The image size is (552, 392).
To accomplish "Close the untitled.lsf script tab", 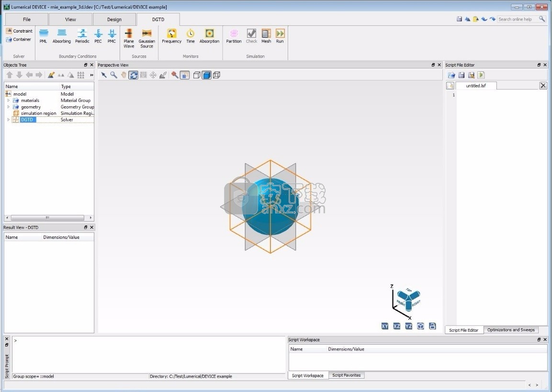I will pyautogui.click(x=543, y=86).
